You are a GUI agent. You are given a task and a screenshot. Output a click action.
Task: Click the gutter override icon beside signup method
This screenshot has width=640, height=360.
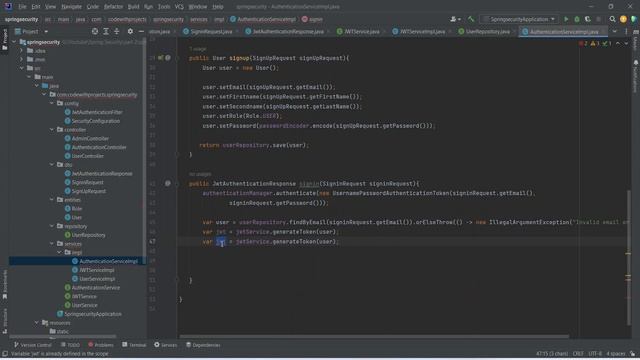tap(161, 58)
